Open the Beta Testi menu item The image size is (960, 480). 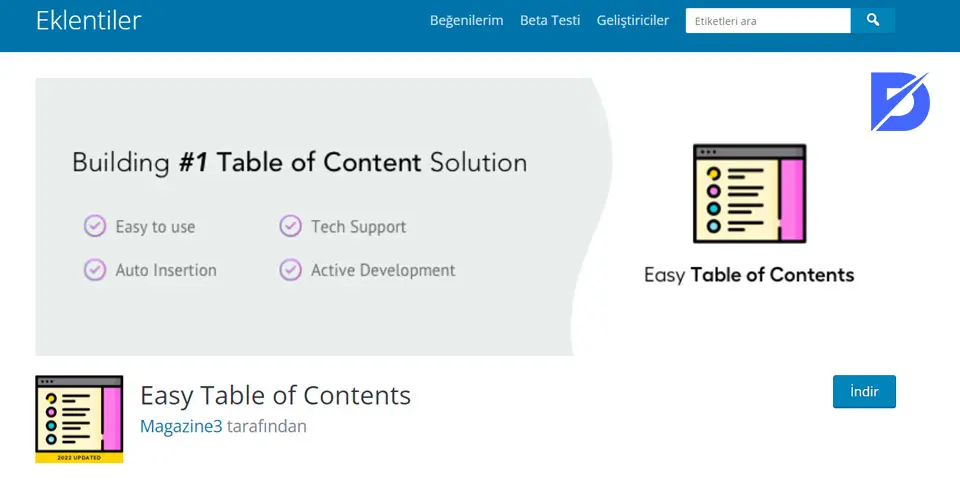coord(550,20)
